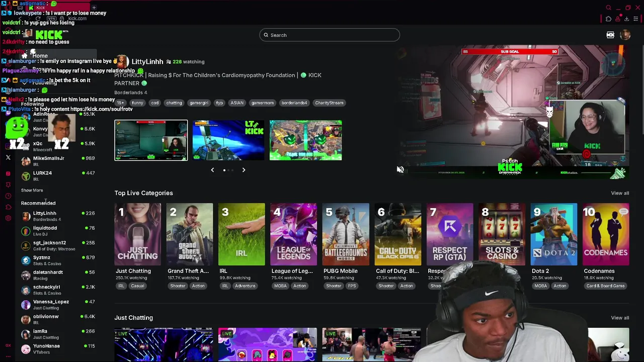
Task: Open the Just Chatting category card
Action: tap(137, 234)
